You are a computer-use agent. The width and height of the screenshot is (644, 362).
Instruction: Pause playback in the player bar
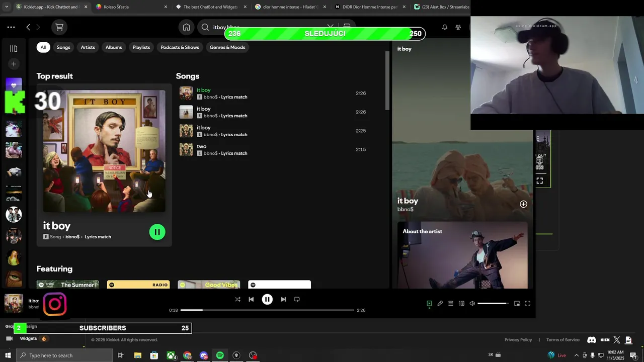pyautogui.click(x=267, y=299)
